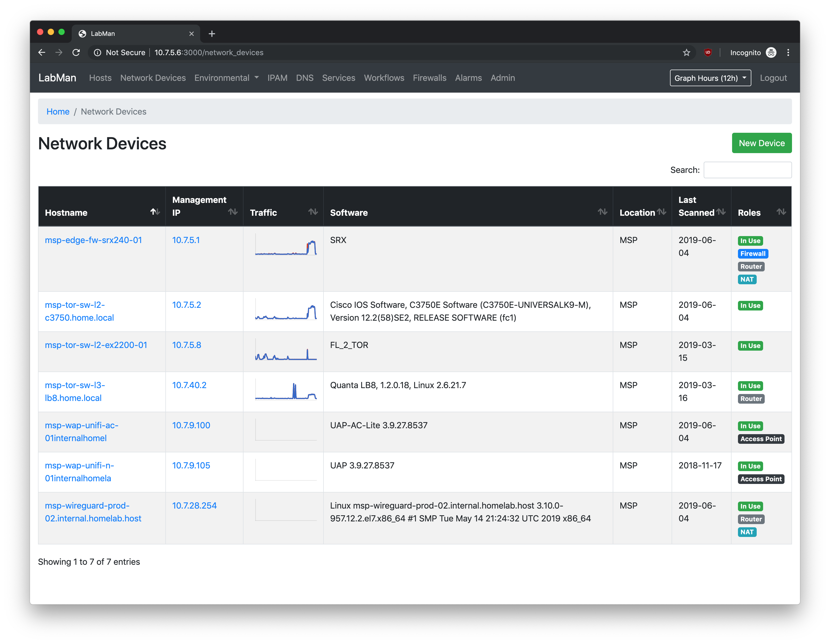Open the Graph Hours (12h) dropdown
The width and height of the screenshot is (830, 644).
(710, 78)
